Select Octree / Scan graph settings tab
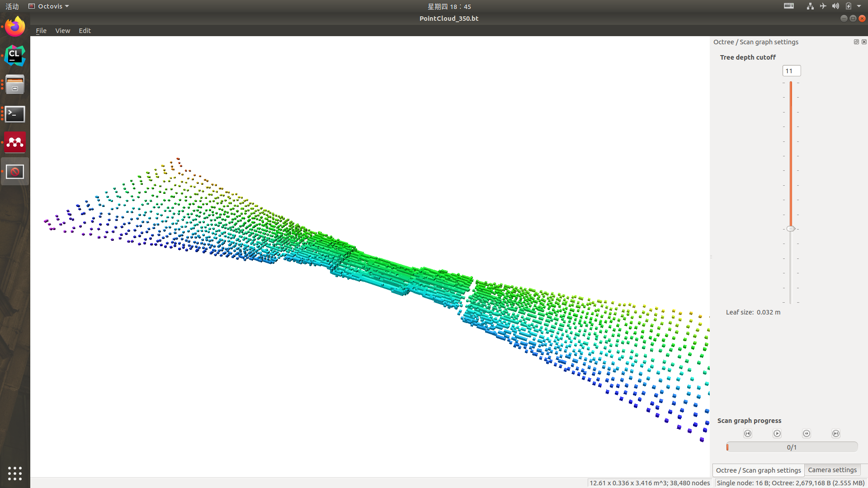Screen dimensions: 868x488 click(758, 470)
